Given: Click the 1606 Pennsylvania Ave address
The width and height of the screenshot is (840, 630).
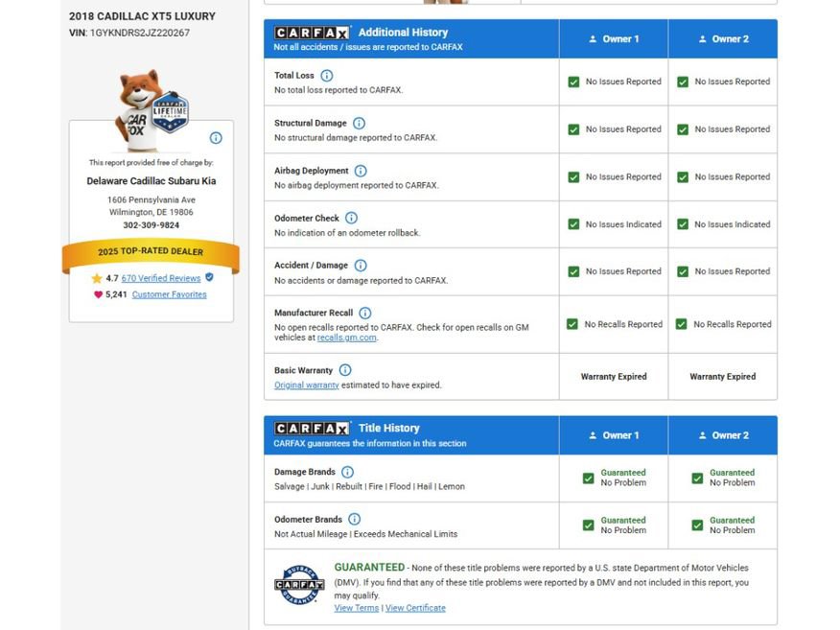Looking at the screenshot, I should pyautogui.click(x=152, y=199).
